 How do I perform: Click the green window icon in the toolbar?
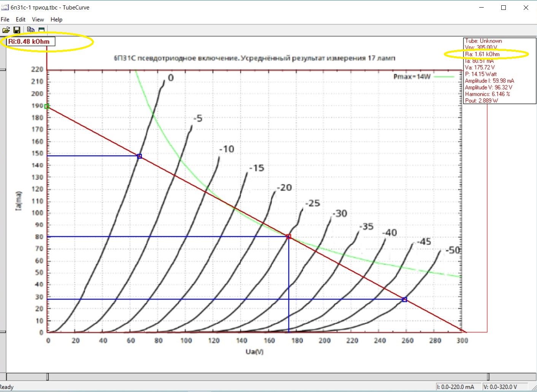click(x=41, y=30)
